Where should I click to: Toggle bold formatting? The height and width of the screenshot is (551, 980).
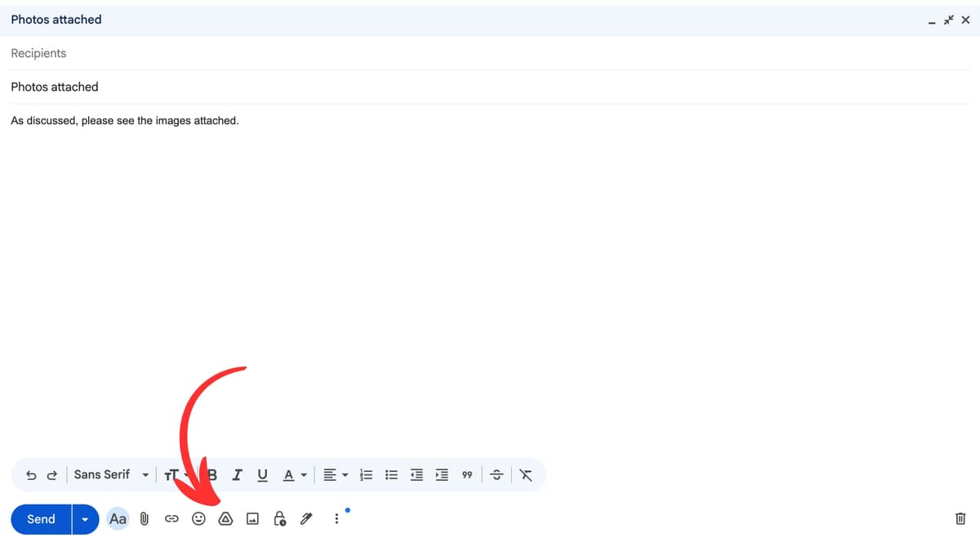[212, 474]
